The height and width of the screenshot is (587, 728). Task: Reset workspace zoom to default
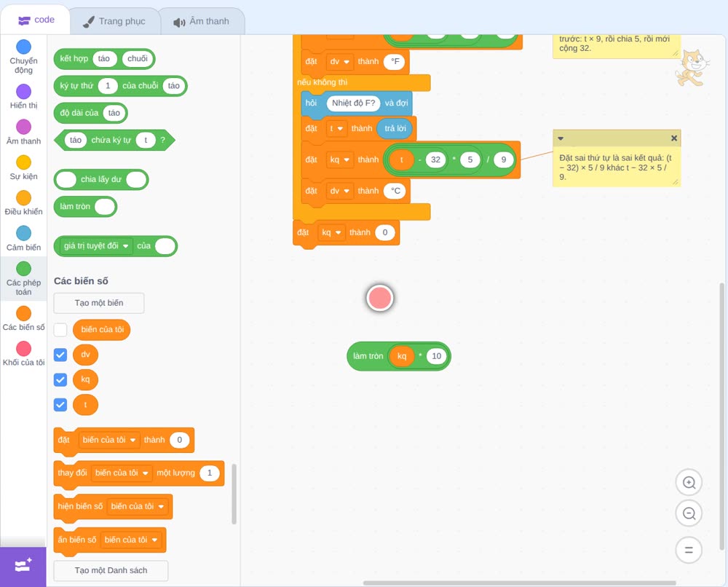click(689, 551)
